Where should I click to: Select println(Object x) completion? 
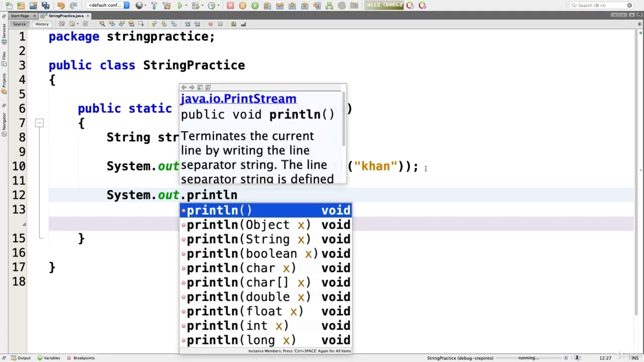click(266, 225)
